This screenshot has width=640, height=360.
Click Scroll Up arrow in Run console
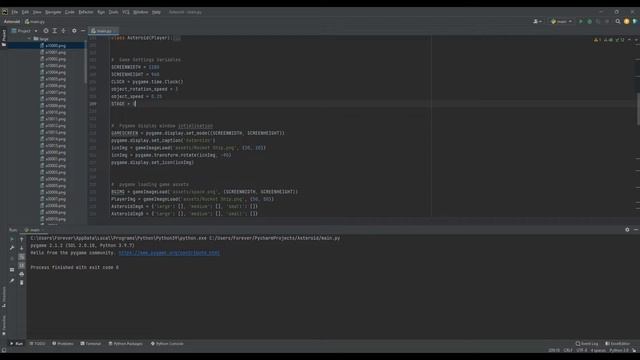coord(22,240)
